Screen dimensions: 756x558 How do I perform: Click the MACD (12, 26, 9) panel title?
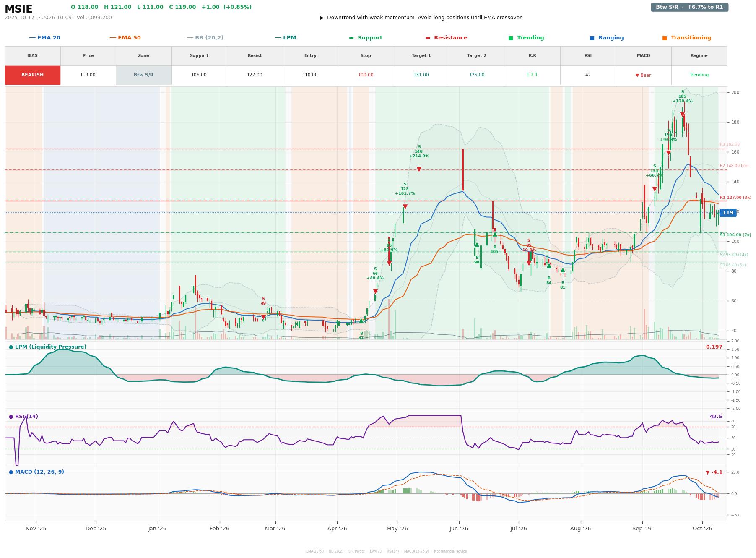coord(36,472)
